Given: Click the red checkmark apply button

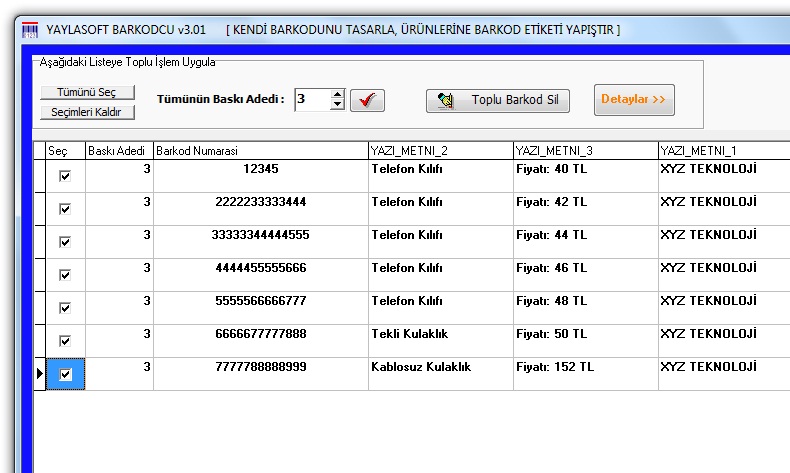Looking at the screenshot, I should click(x=367, y=100).
